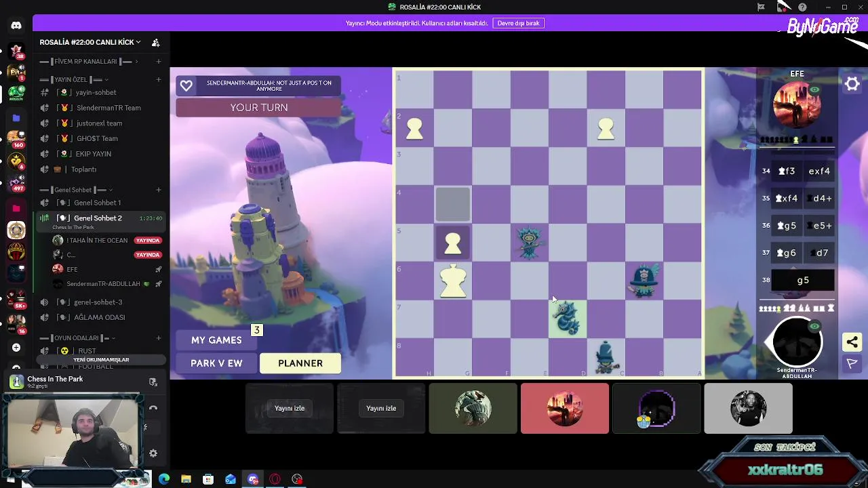Click PLANNER button
Viewport: 868px width, 488px height.
point(300,363)
